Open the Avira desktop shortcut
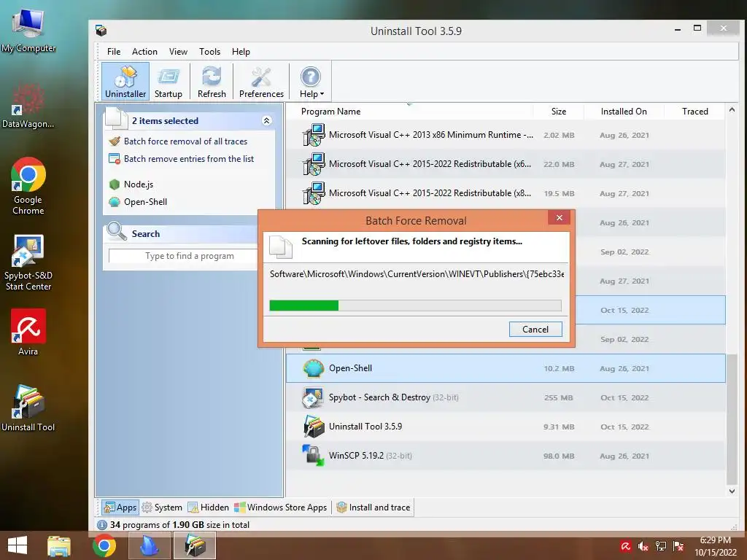Screen dimensions: 747x560 pyautogui.click(x=28, y=332)
